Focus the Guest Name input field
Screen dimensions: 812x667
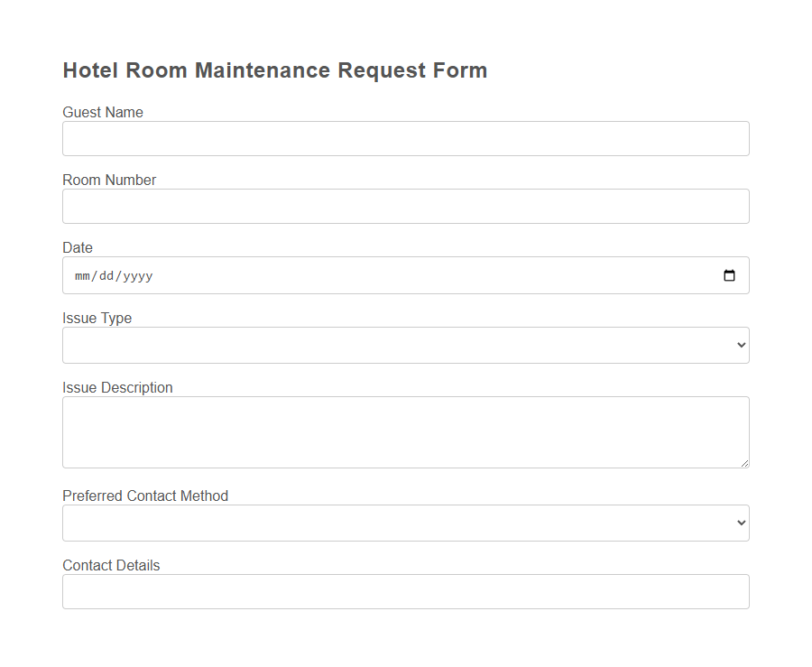406,138
